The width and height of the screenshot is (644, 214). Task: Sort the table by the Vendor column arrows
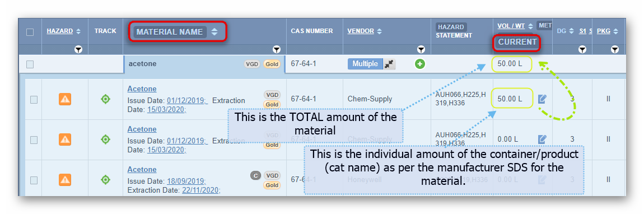click(x=380, y=31)
